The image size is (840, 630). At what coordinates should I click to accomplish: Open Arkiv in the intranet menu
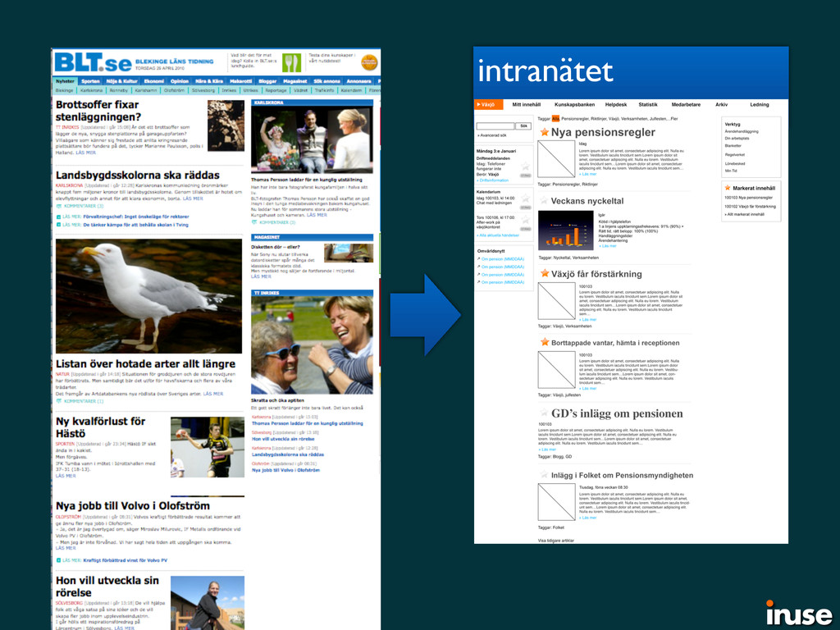point(722,104)
